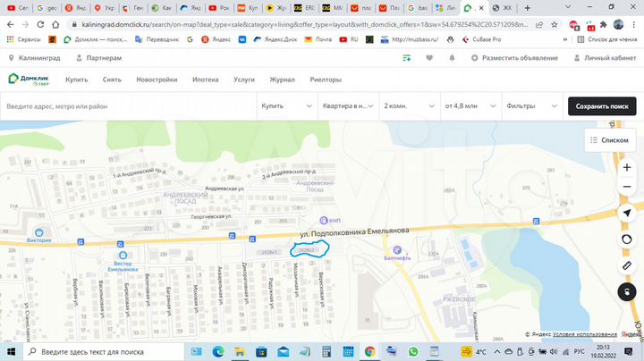Viewport: 644px width, 361px height.
Task: Change city via Калининград selector
Action: [x=35, y=58]
